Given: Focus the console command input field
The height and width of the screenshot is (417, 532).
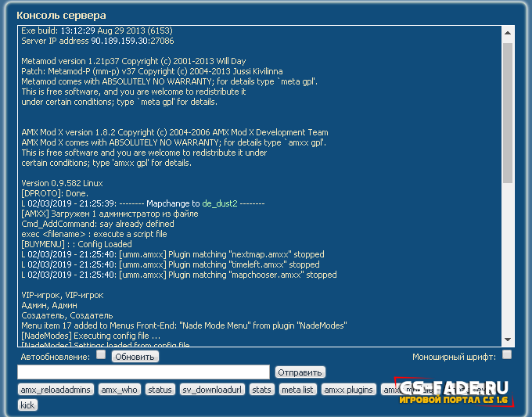Looking at the screenshot, I should click(x=143, y=372).
